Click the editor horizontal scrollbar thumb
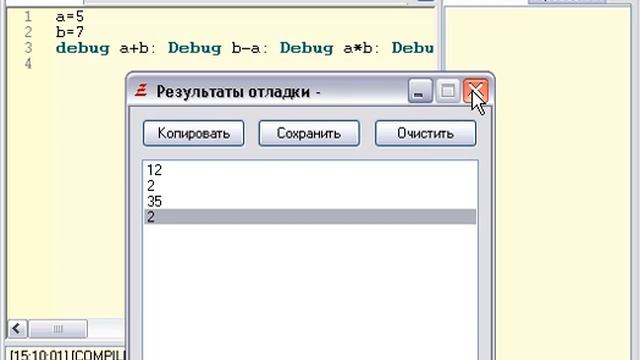640x360 pixels. point(58,329)
